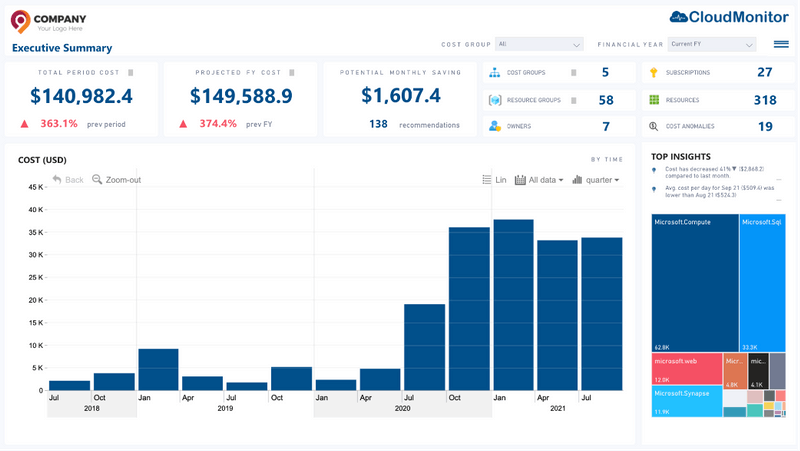The image size is (800, 451).
Task: Select the microsoft.web treemap tile
Action: 687,369
